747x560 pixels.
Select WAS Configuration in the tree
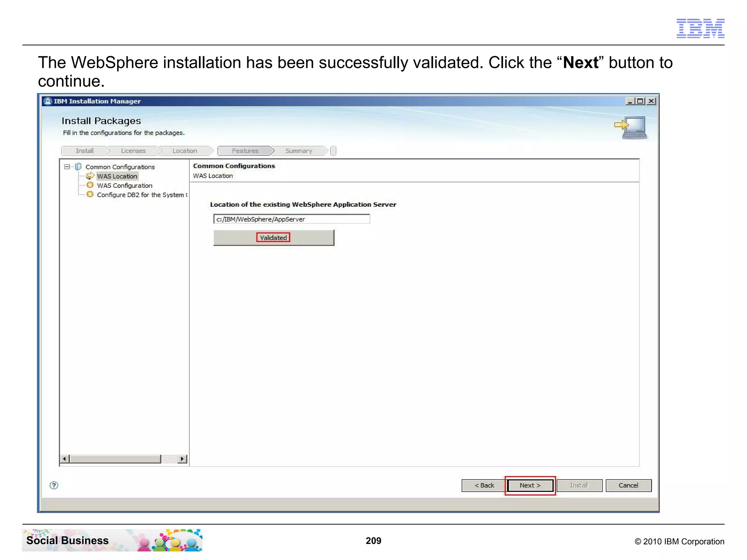pos(125,186)
